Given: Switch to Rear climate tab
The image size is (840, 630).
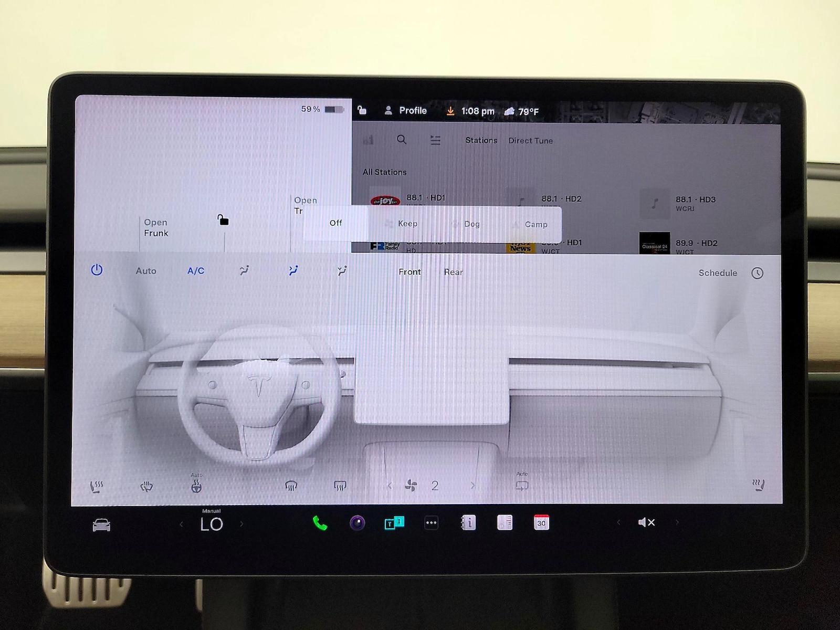Looking at the screenshot, I should pyautogui.click(x=453, y=272).
